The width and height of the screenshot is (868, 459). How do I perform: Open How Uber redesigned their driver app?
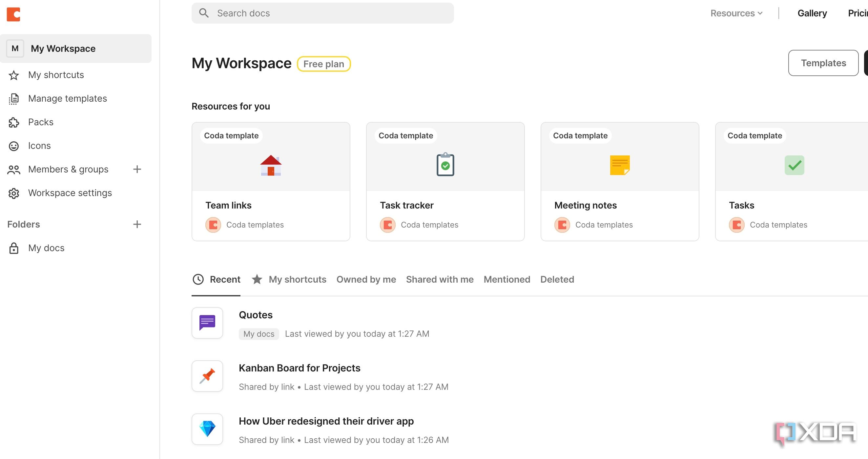click(326, 421)
